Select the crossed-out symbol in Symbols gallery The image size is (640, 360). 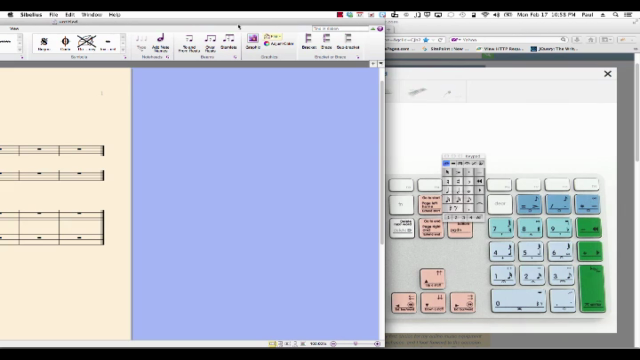pos(87,42)
